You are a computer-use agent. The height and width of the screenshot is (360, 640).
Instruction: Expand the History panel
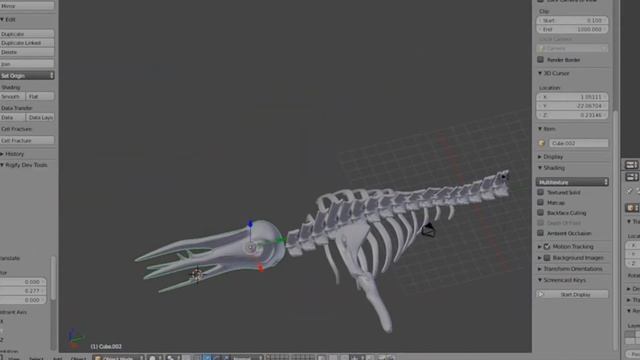(2, 154)
